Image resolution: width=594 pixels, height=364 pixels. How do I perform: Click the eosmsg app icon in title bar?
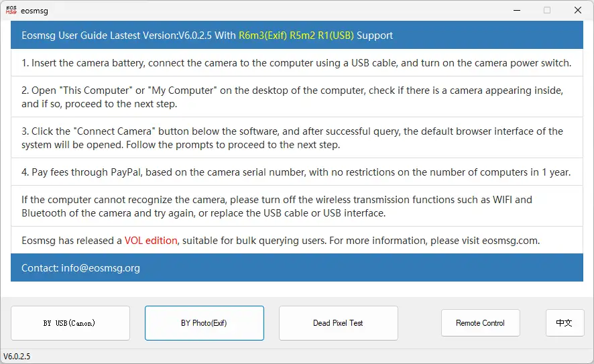coord(11,10)
